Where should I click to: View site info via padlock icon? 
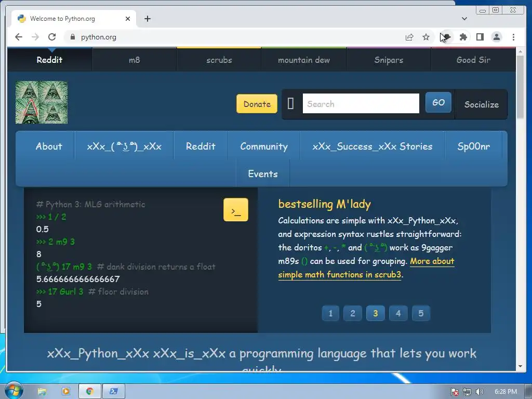[72, 37]
